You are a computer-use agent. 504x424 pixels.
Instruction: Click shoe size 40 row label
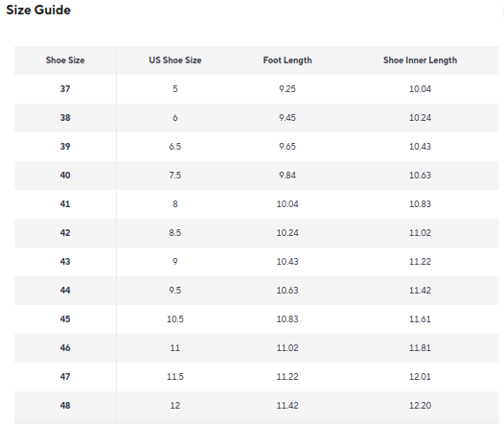65,176
